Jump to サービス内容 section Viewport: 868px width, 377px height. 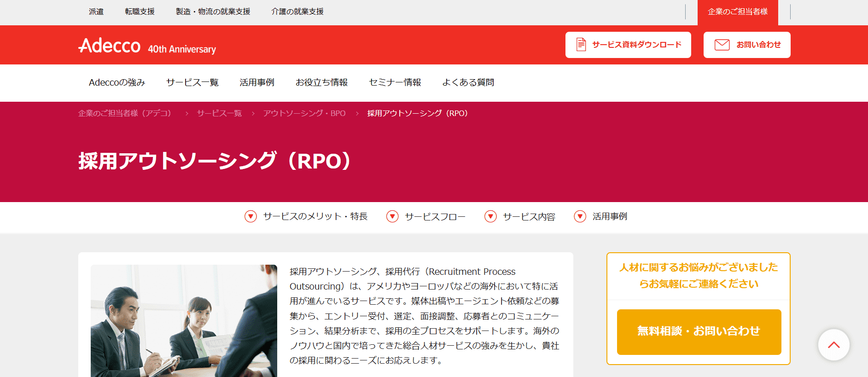529,216
